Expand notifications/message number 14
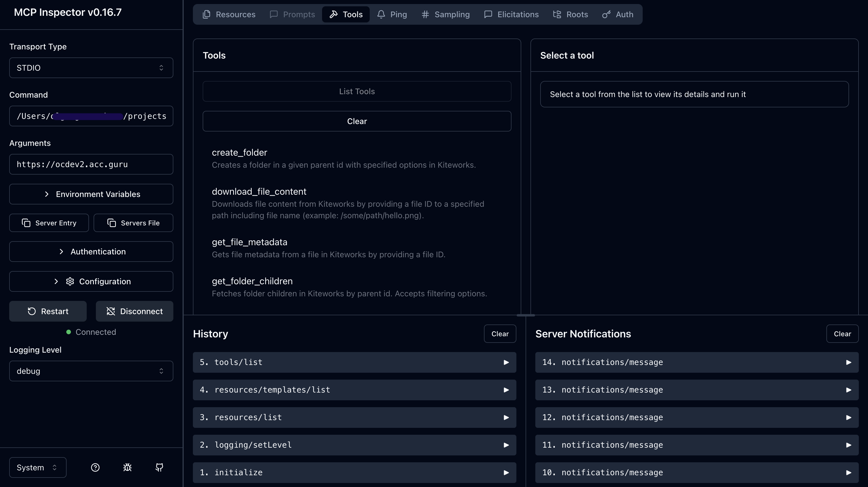Viewport: 868px width, 487px height. 848,362
